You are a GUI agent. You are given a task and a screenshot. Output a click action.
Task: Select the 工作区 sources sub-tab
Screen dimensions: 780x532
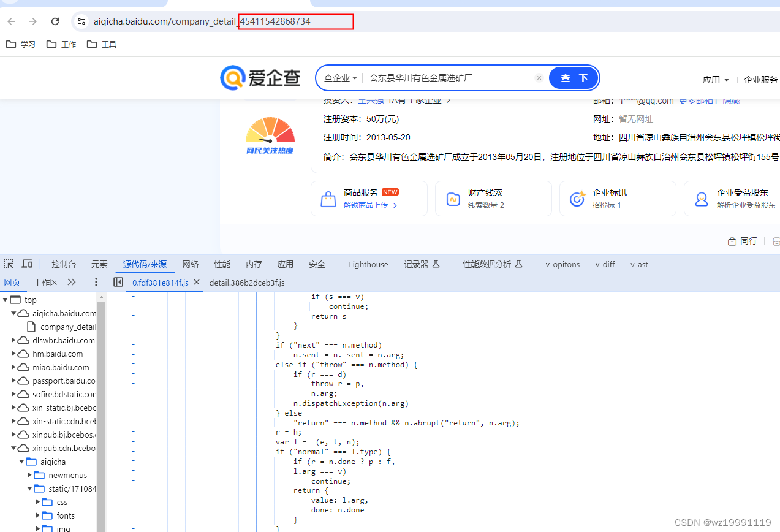coord(45,283)
